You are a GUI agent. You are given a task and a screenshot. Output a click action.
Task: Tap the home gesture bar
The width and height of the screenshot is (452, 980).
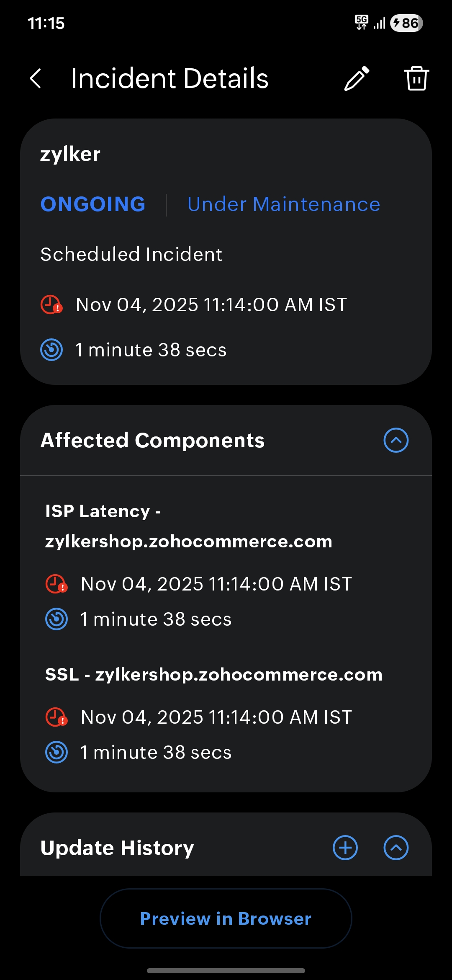(226, 970)
